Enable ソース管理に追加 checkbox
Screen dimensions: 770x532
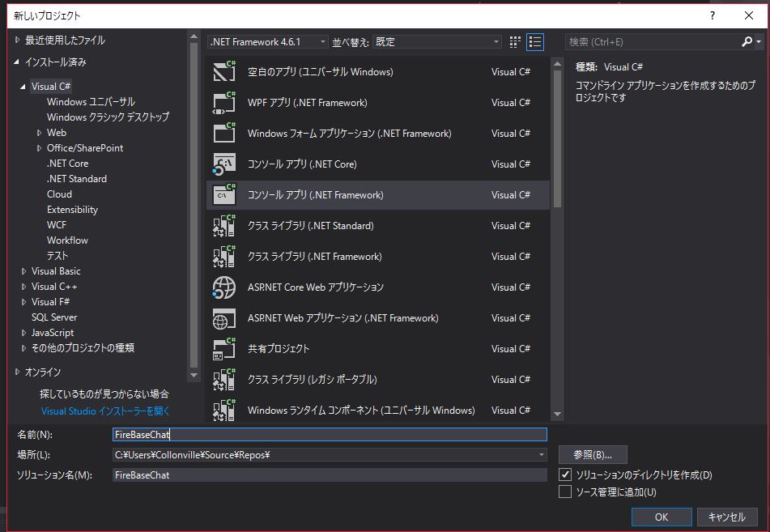tap(565, 492)
